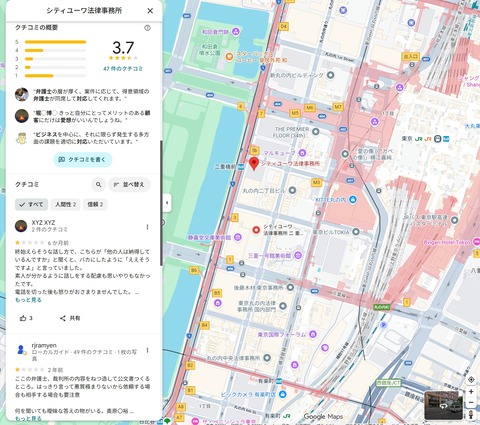This screenshot has width=480, height=425.
Task: Click the クチコミを書く button
Action: pos(83,160)
